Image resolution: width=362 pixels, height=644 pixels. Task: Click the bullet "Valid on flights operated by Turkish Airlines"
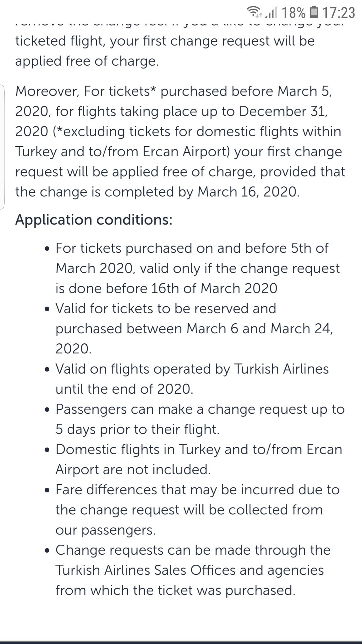pos(192,379)
